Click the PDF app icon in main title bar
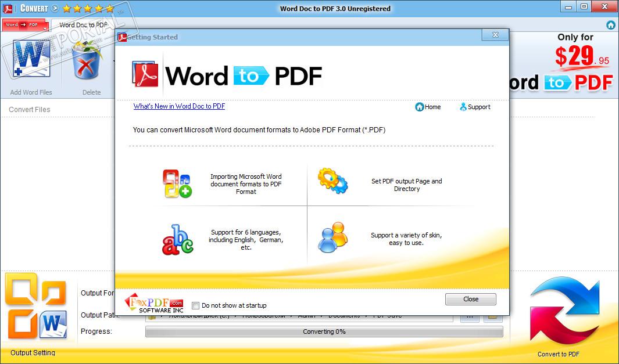619x364 pixels. click(8, 8)
